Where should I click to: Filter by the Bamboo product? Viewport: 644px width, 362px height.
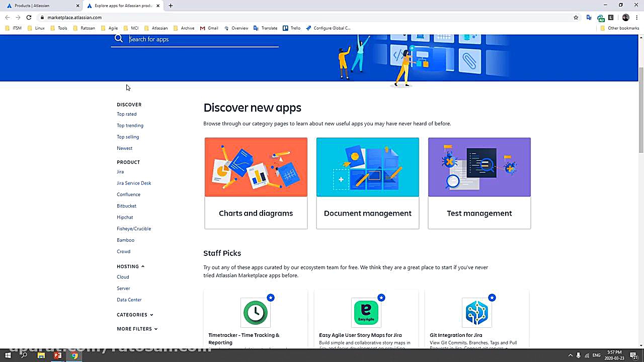click(x=125, y=240)
